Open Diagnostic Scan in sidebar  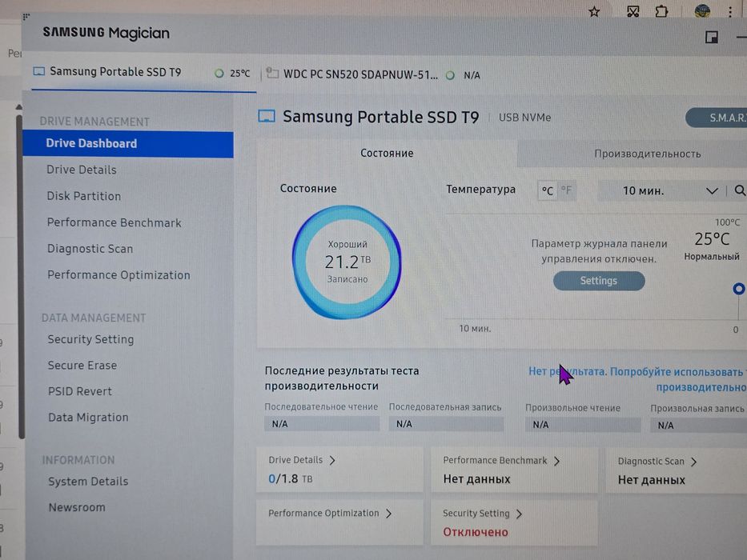90,249
